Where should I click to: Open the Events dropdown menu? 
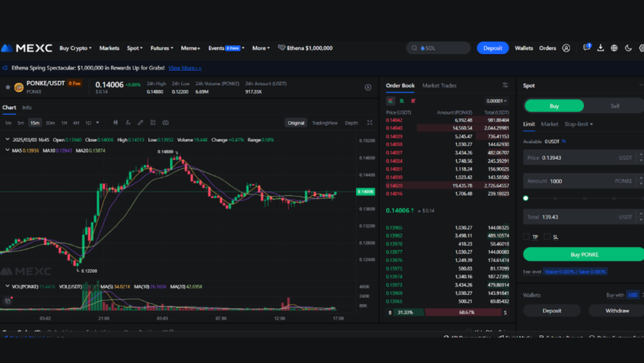point(226,48)
